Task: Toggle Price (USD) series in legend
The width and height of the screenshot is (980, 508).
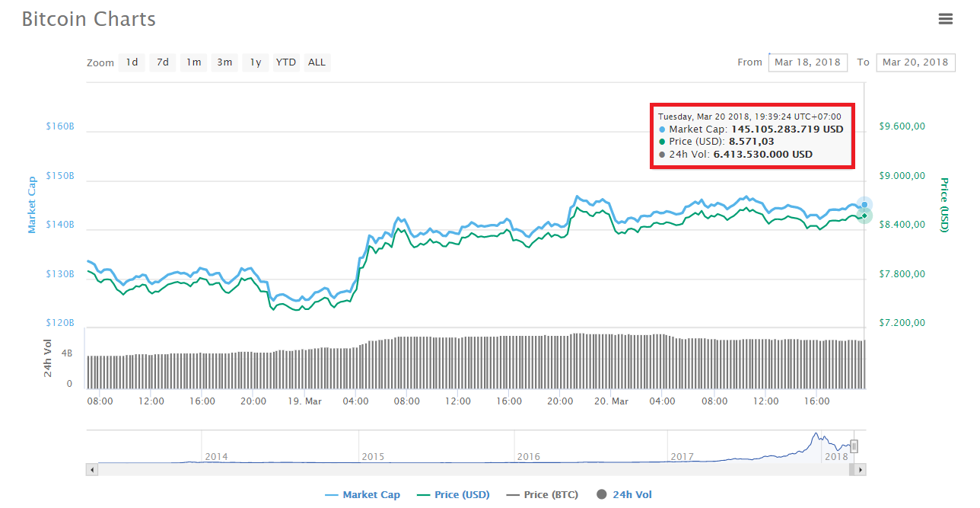Action: coord(453,495)
